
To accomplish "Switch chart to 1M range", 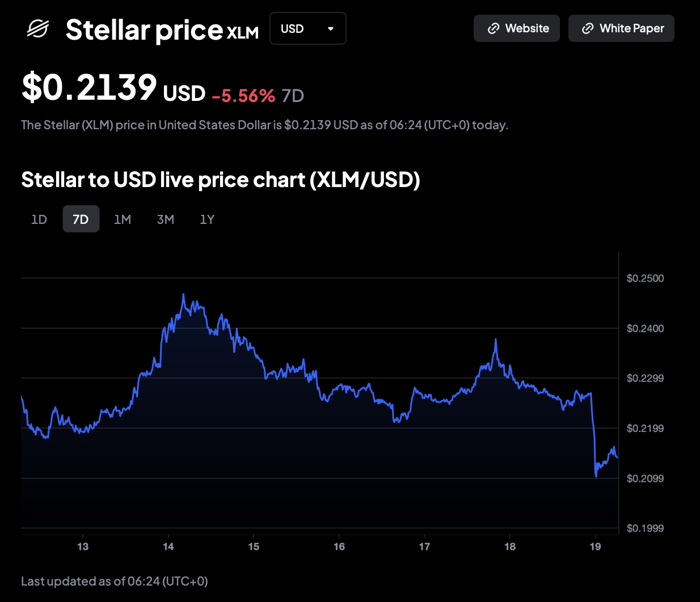I will tap(123, 219).
